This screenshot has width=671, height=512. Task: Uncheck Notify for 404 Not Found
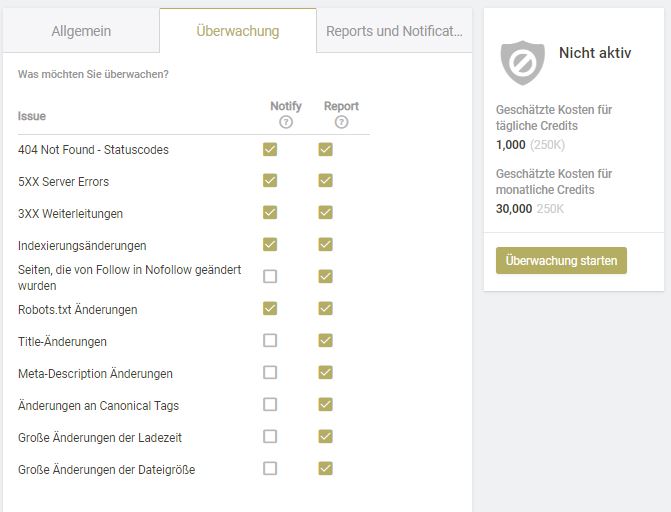click(x=270, y=149)
